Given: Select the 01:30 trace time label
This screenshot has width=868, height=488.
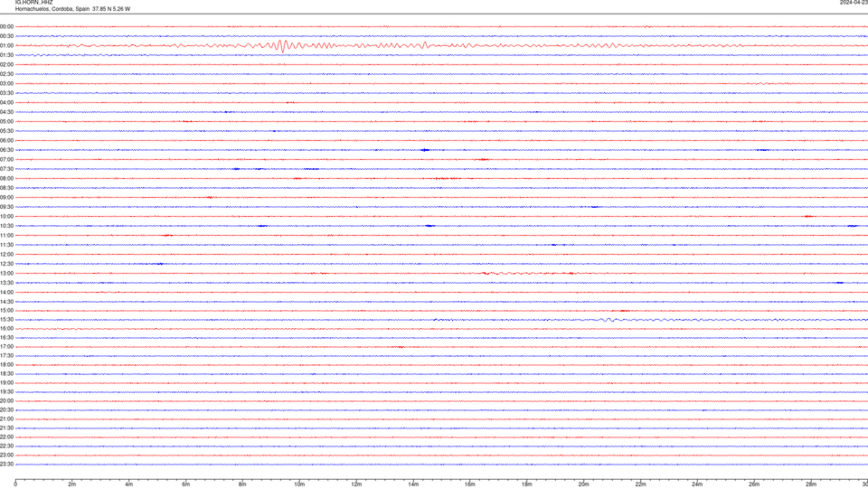Looking at the screenshot, I should (x=6, y=55).
